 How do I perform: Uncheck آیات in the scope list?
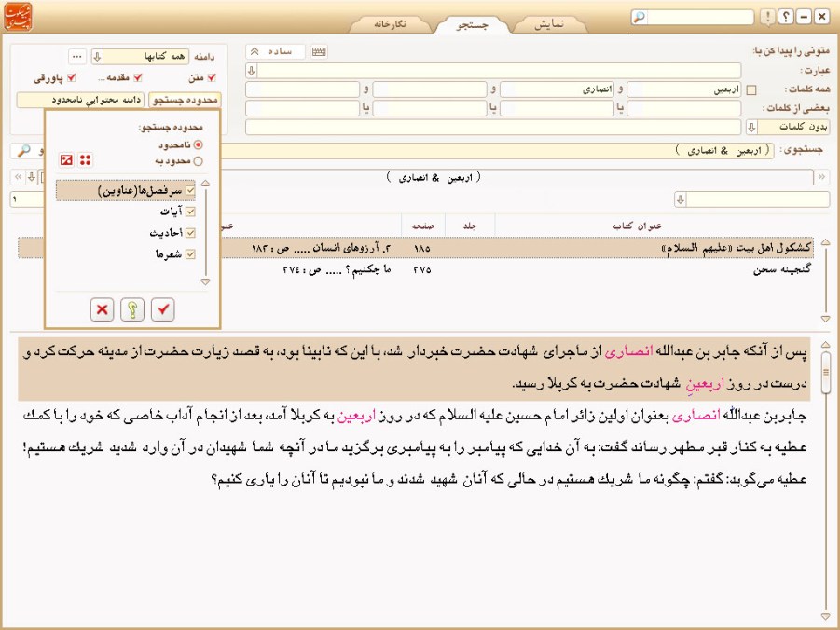coord(190,212)
